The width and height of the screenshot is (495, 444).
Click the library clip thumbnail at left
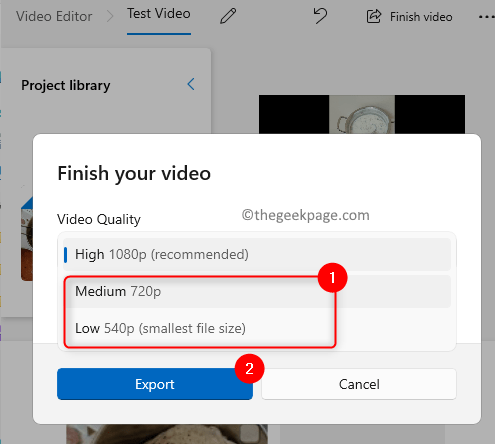point(27,238)
